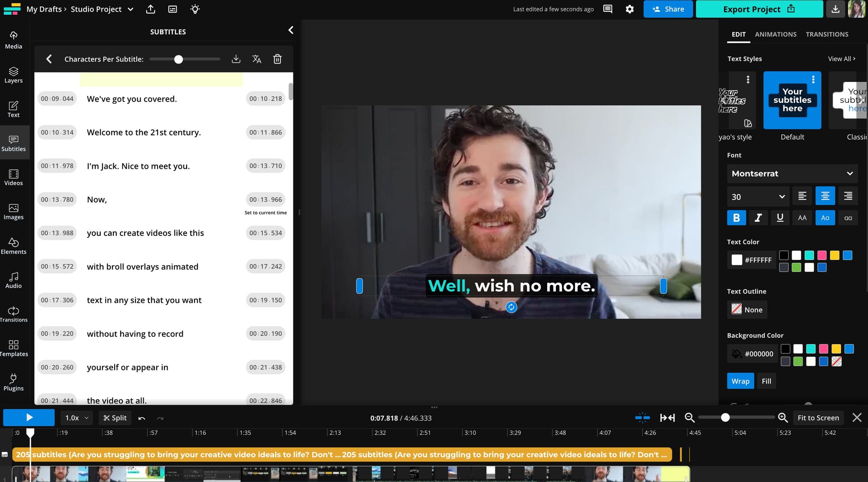This screenshot has width=868, height=482.
Task: Toggle bold text formatting
Action: point(736,218)
